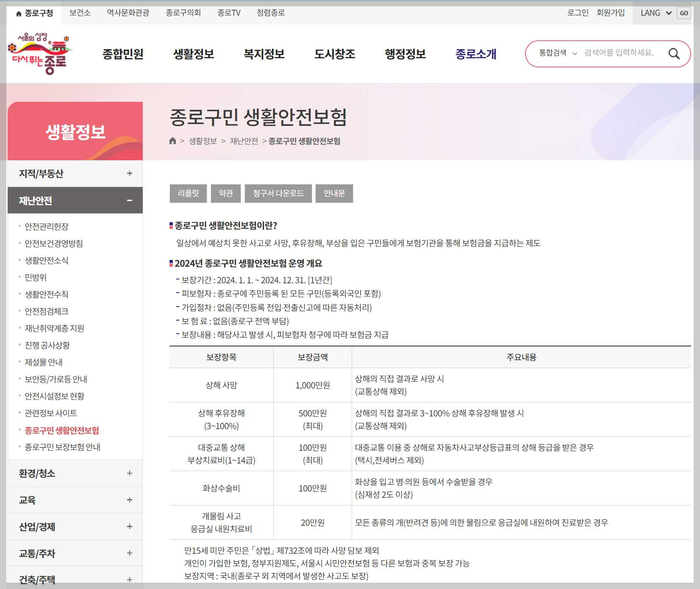Download via the 청구서 다운로드 button
Viewport: 700px width, 589px height.
278,194
